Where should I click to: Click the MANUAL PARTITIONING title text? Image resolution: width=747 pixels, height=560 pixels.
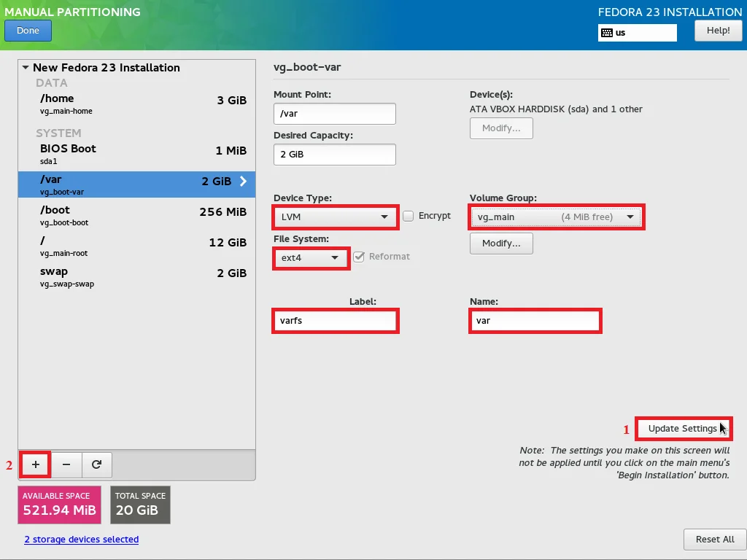tap(72, 12)
